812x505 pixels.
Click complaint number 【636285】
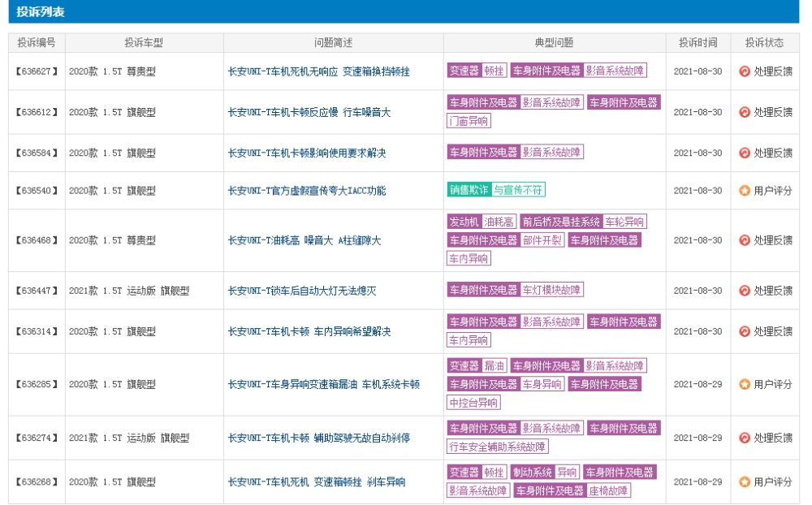click(37, 384)
